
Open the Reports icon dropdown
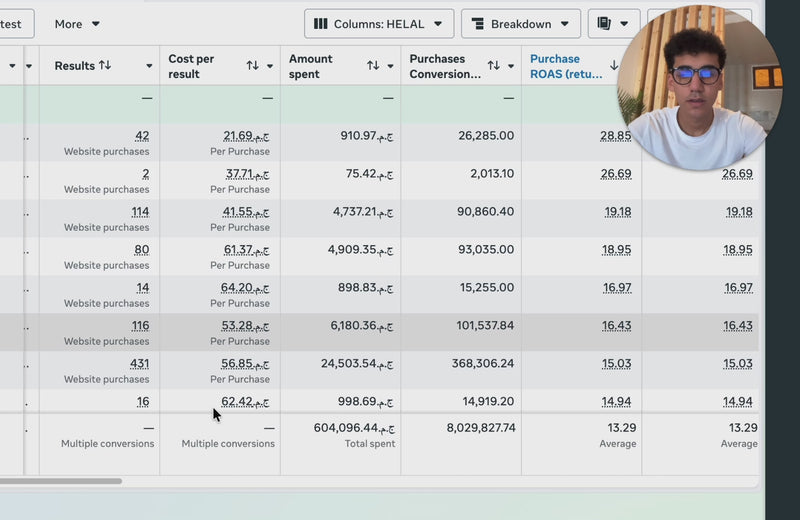point(604,24)
